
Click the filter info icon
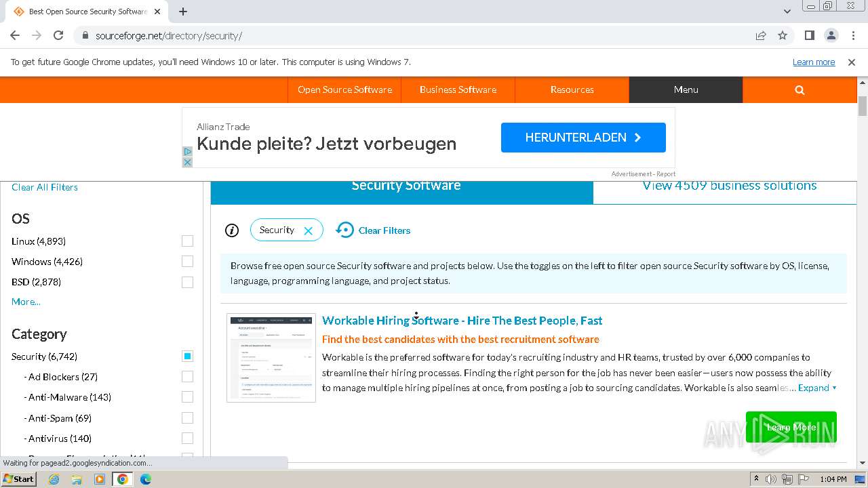[232, 230]
